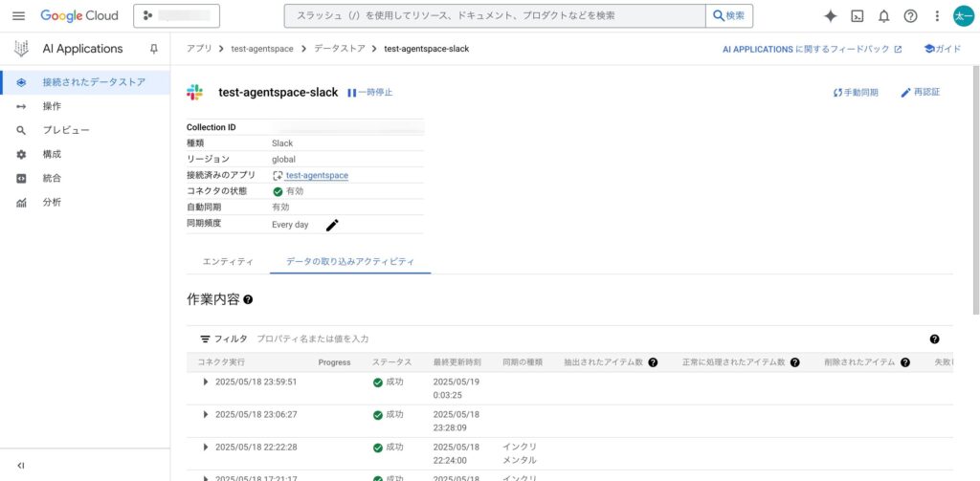Click the 検索 search button
The height and width of the screenshot is (481, 980).
pos(729,16)
